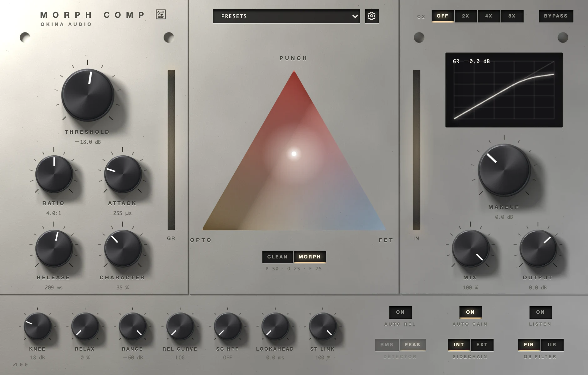The width and height of the screenshot is (588, 375).
Task: Switch to CLEAN mode
Action: click(277, 257)
